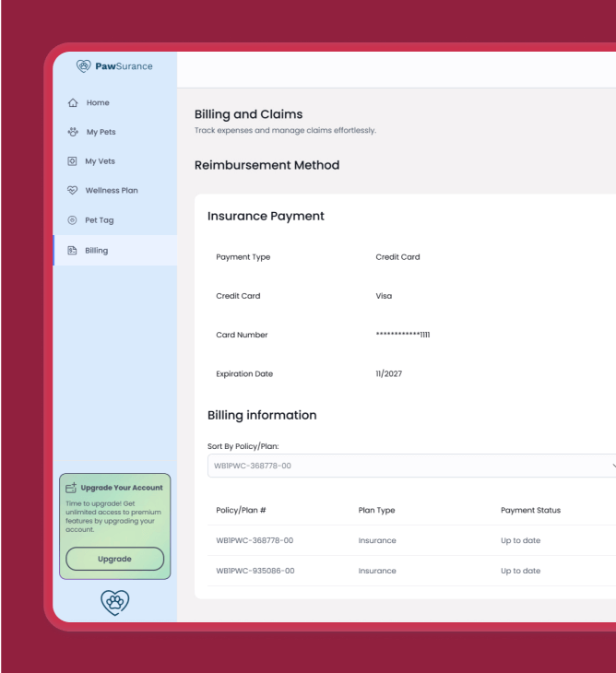Image resolution: width=616 pixels, height=673 pixels.
Task: Click the Card Number label
Action: [242, 335]
